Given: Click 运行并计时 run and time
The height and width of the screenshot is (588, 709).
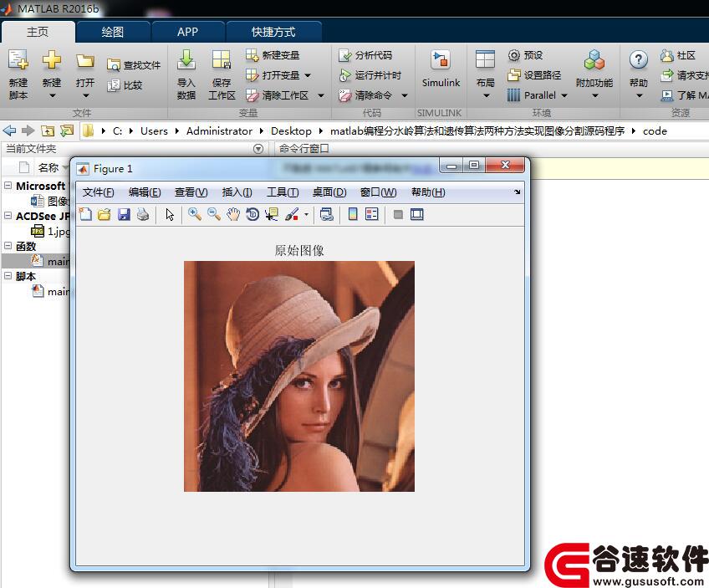Looking at the screenshot, I should (370, 75).
